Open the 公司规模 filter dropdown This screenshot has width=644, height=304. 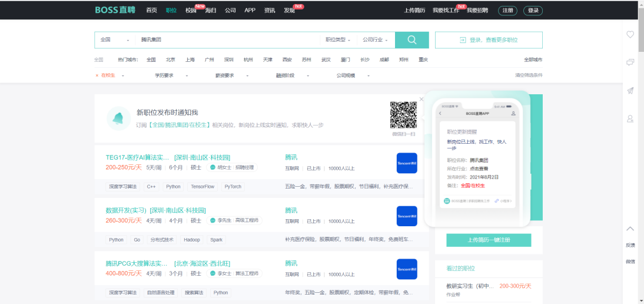pos(353,75)
